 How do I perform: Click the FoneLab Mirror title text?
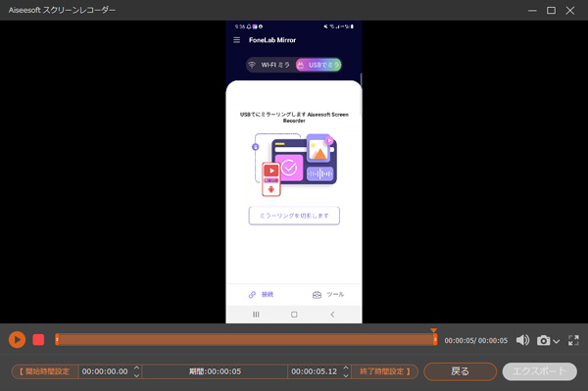click(272, 40)
